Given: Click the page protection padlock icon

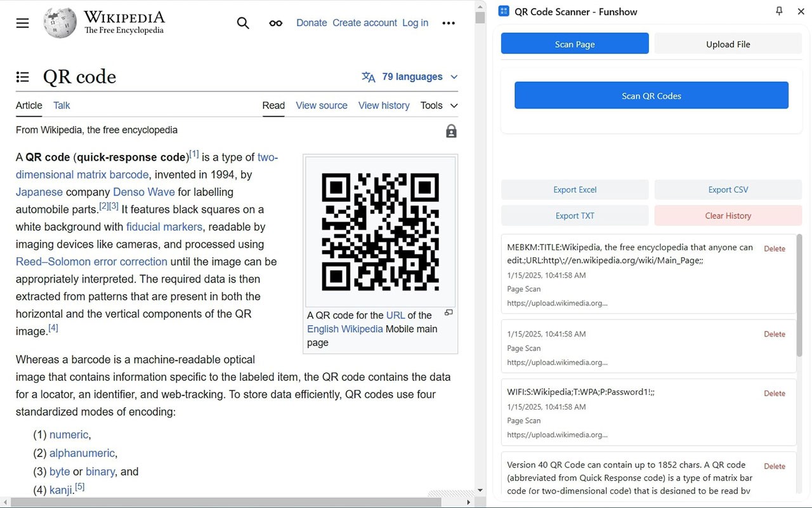Looking at the screenshot, I should (x=451, y=131).
